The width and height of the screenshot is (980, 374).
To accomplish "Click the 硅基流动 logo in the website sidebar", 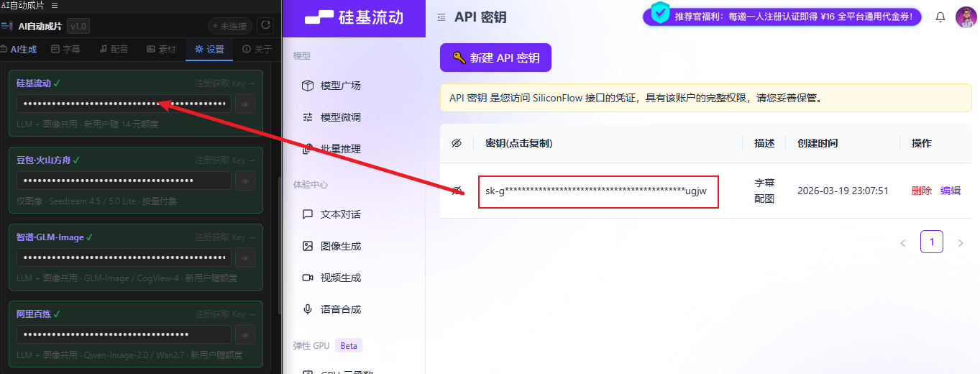I will click(354, 18).
